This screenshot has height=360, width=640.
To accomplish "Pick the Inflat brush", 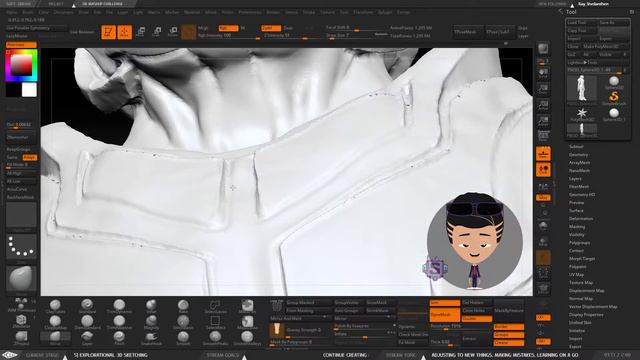I will (151, 307).
